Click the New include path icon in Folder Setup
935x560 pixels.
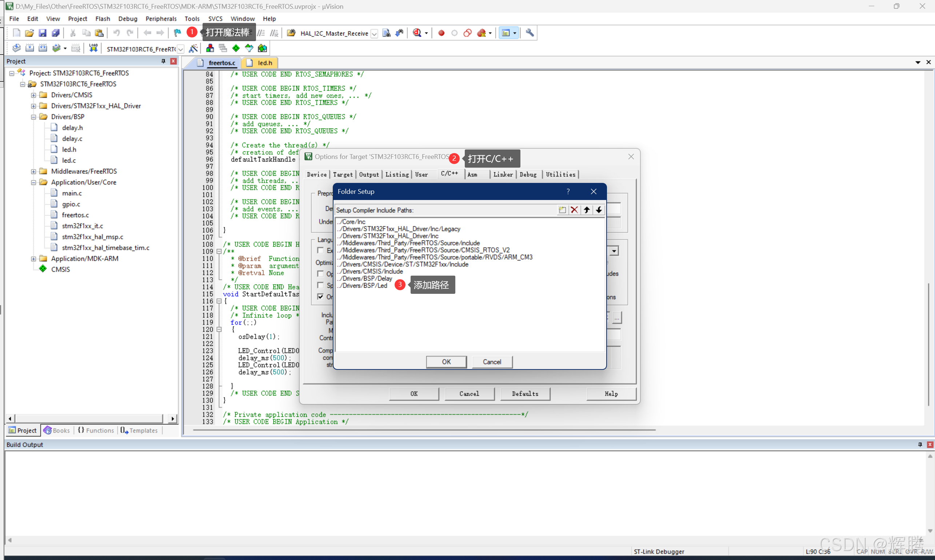[x=562, y=210]
